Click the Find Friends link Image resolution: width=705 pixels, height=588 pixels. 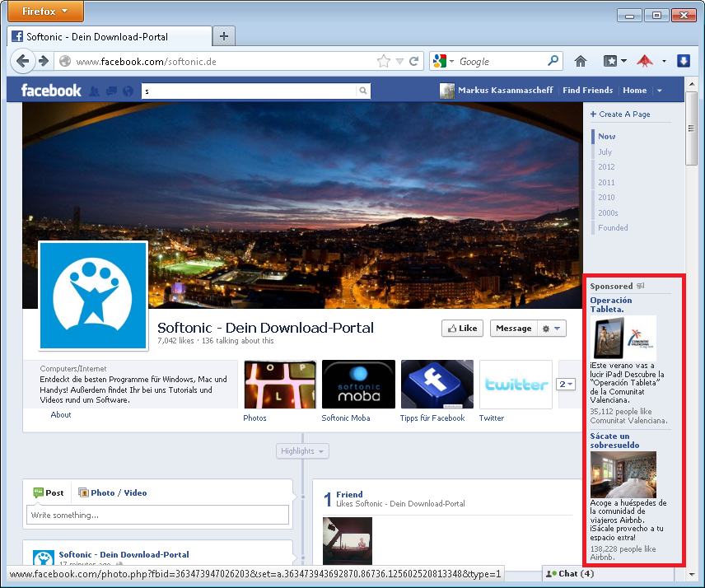click(587, 91)
